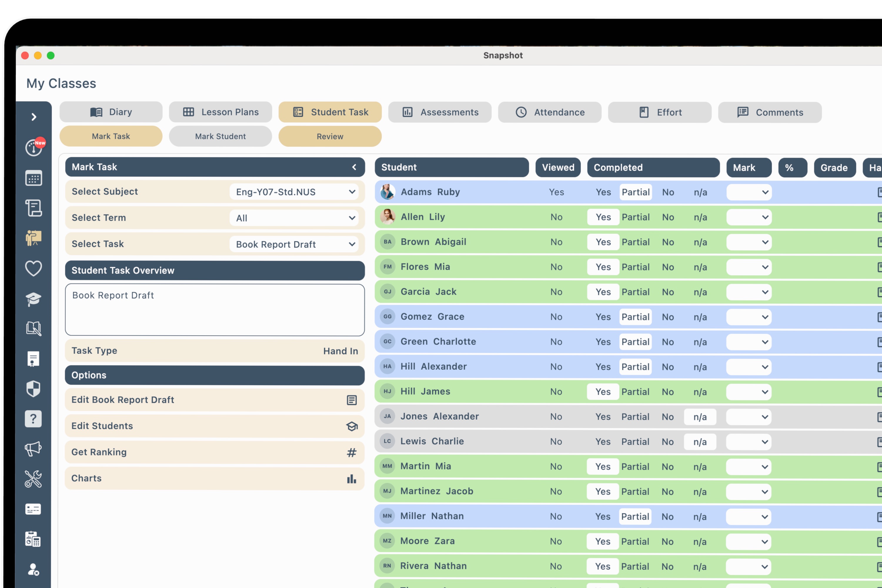Open the sidebar book with pencil icon
This screenshot has height=588, width=882.
34,329
